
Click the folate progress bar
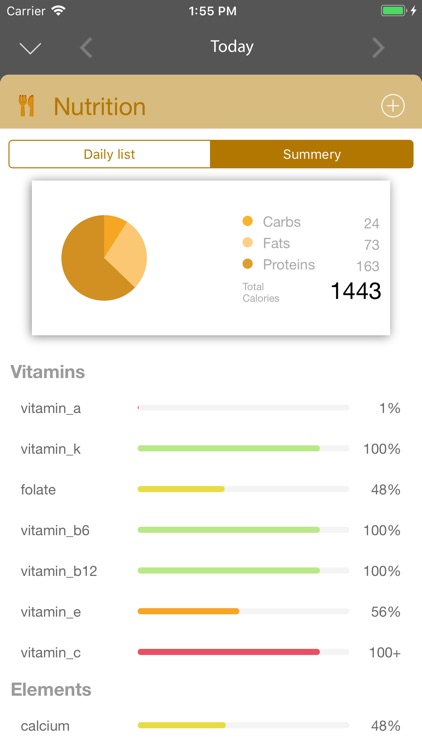(x=244, y=489)
